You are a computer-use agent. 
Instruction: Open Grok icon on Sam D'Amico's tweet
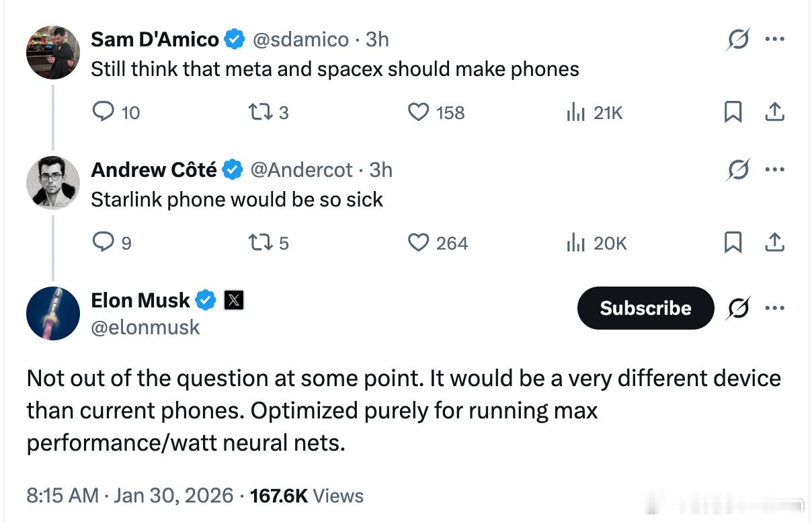click(x=738, y=40)
